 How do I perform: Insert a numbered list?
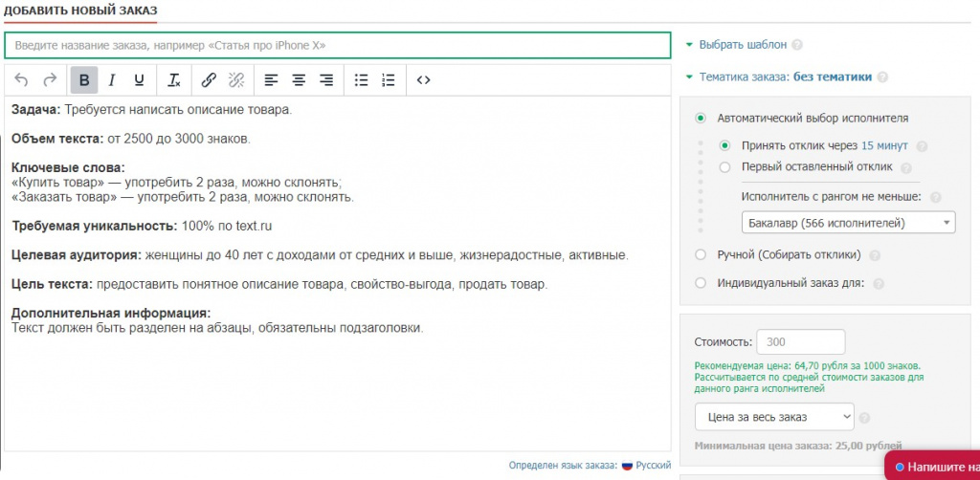(x=389, y=80)
